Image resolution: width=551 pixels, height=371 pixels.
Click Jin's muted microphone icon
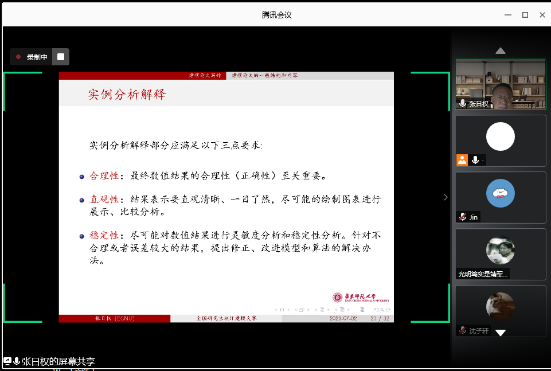pos(462,217)
